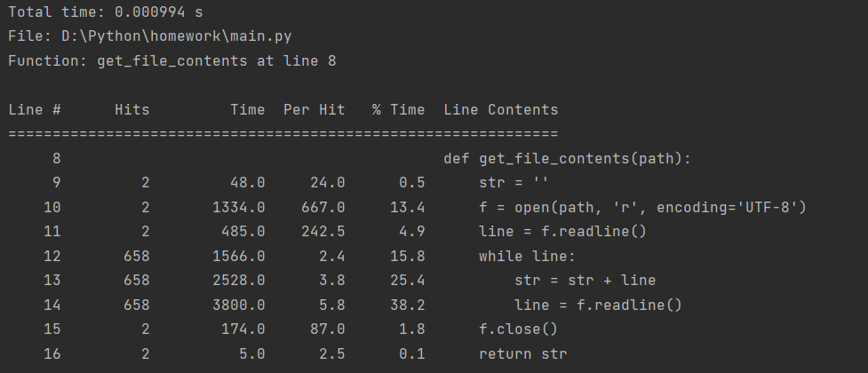868x373 pixels.
Task: Click the str = '' code line
Action: tap(514, 183)
